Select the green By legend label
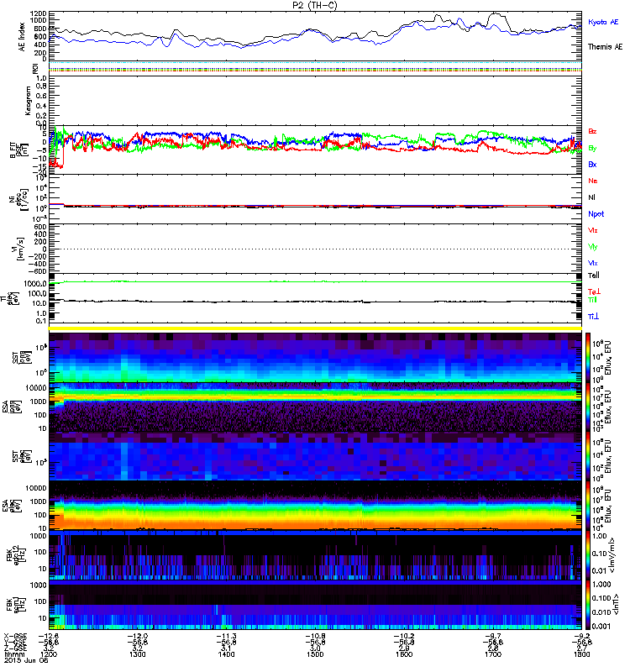Screen dimensions: 630x672 pyautogui.click(x=592, y=148)
